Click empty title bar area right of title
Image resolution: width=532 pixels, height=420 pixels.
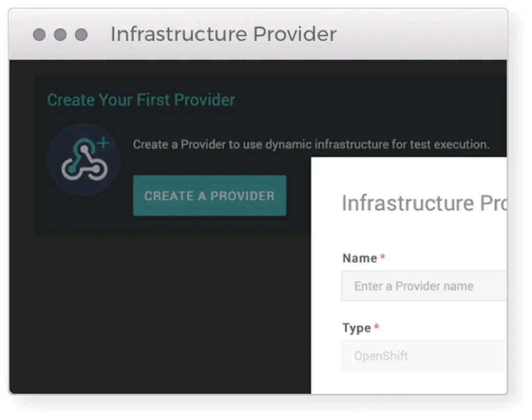coord(419,34)
